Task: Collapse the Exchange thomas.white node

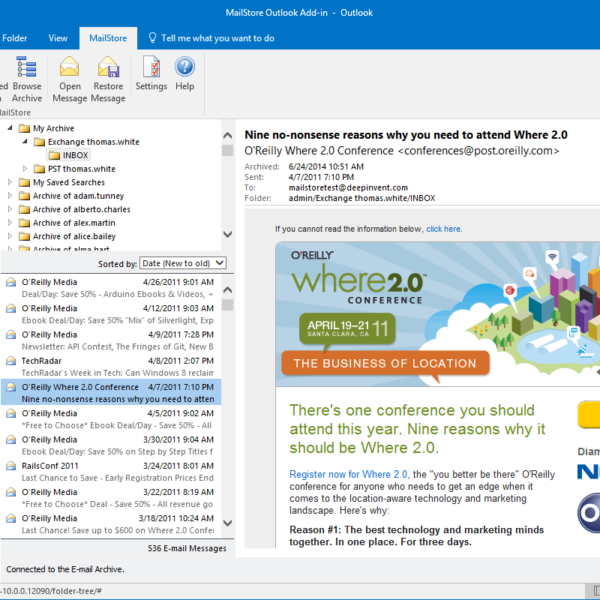Action: pos(25,142)
